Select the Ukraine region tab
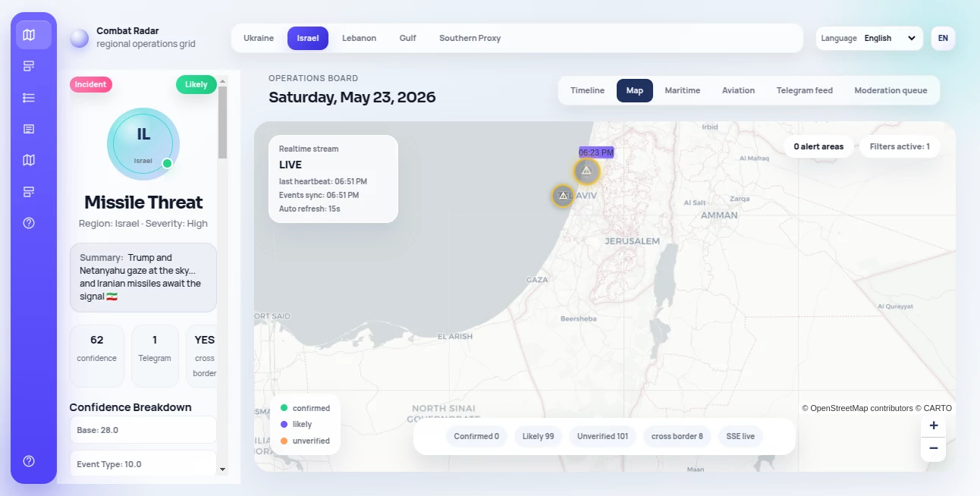The height and width of the screenshot is (496, 980). coord(259,38)
